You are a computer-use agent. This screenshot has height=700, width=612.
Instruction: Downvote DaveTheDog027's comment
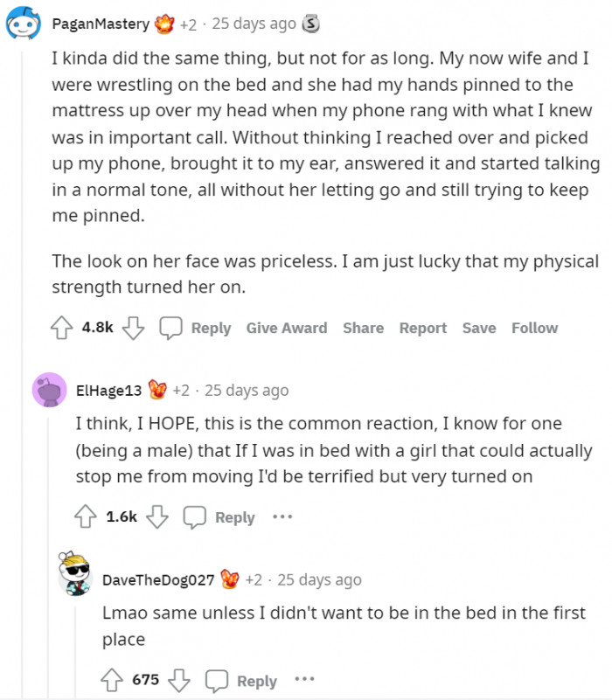click(179, 681)
